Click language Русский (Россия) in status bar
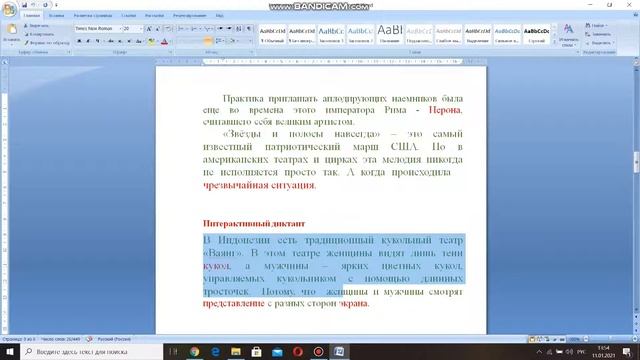 (x=113, y=339)
